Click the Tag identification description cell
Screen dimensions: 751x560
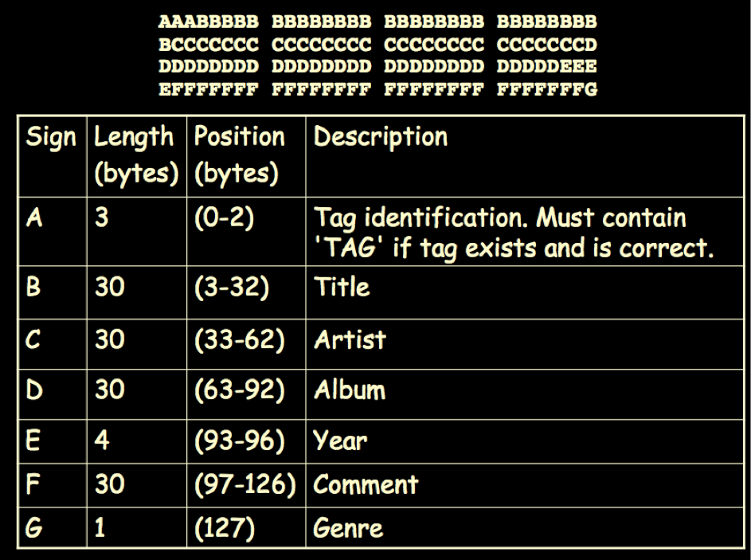(525, 231)
